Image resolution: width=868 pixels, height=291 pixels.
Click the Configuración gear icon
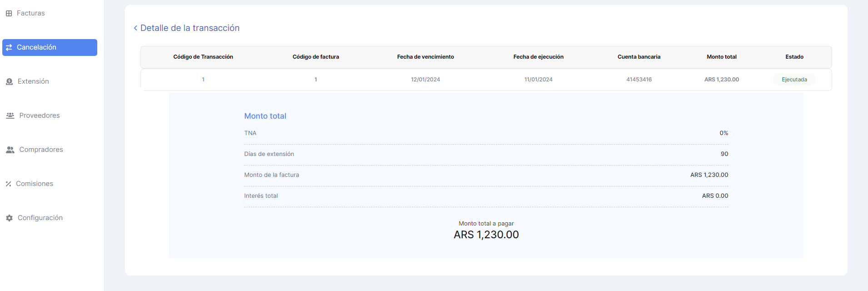pos(9,218)
